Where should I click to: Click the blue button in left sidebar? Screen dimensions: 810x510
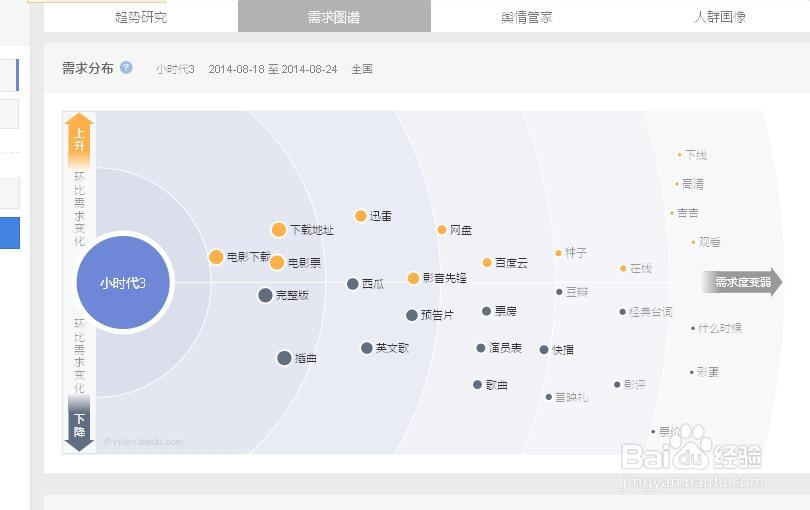pos(10,233)
